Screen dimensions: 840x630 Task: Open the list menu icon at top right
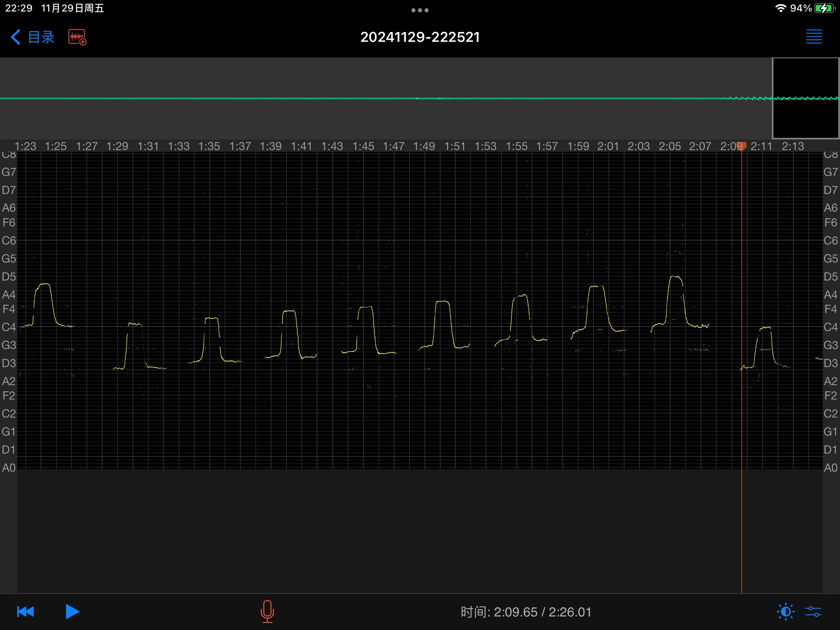(814, 37)
